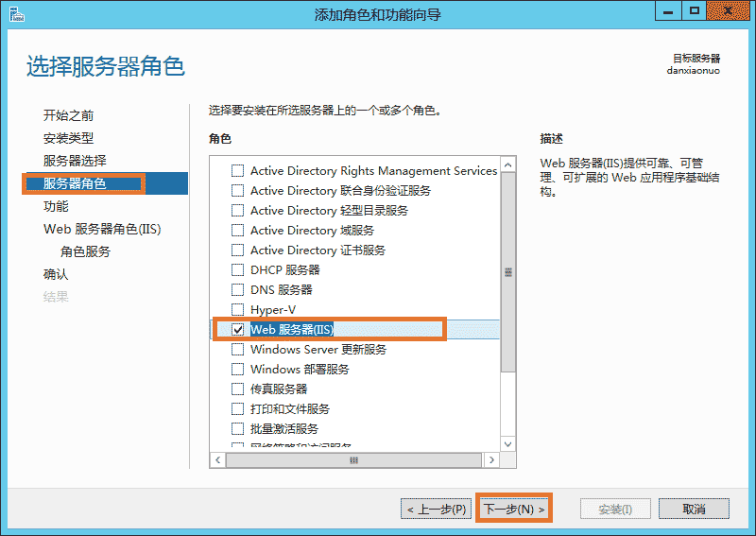Enable the DHCP 服务器 role checkbox
Viewport: 756px width, 536px height.
(238, 269)
